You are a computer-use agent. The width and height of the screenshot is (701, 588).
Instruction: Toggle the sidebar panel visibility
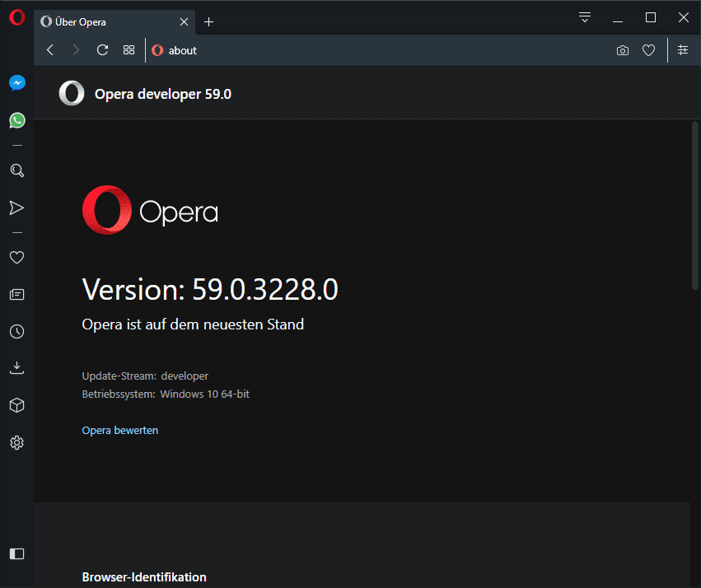point(17,554)
